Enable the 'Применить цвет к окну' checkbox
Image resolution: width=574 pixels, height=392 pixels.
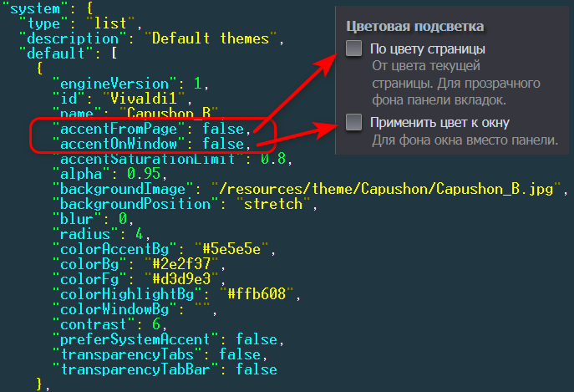coord(354,122)
